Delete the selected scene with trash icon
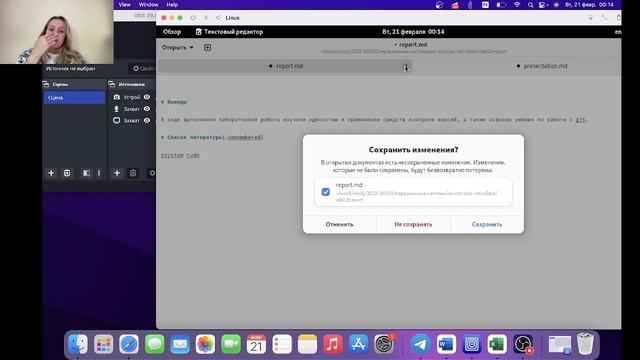This screenshot has height=360, width=640. (x=67, y=173)
